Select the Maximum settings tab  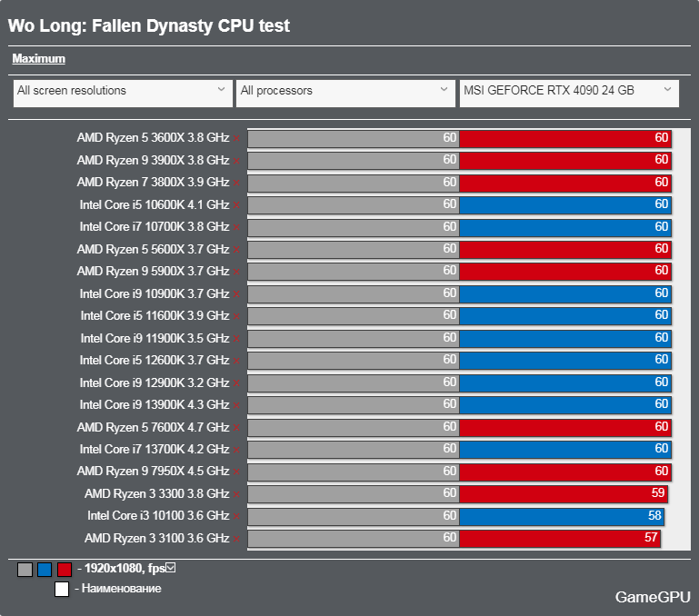(x=39, y=59)
